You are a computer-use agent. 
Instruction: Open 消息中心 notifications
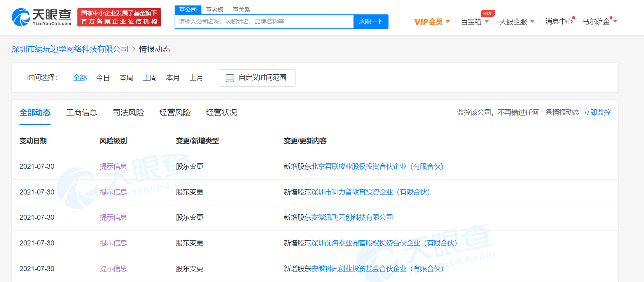(x=559, y=21)
